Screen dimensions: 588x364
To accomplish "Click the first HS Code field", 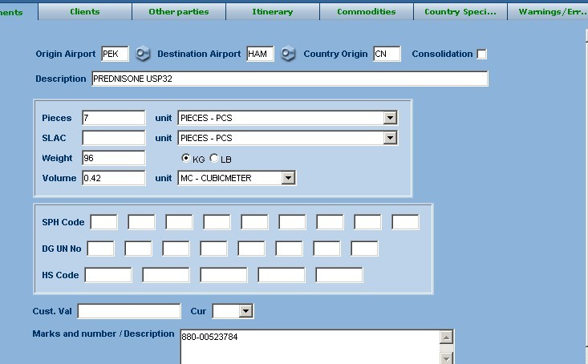I will point(108,275).
